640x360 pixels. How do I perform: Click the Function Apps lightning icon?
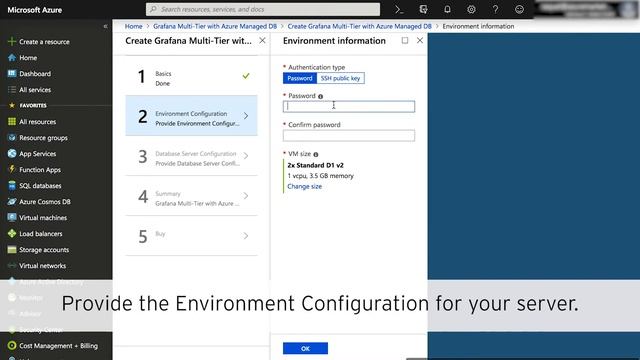tap(12, 169)
